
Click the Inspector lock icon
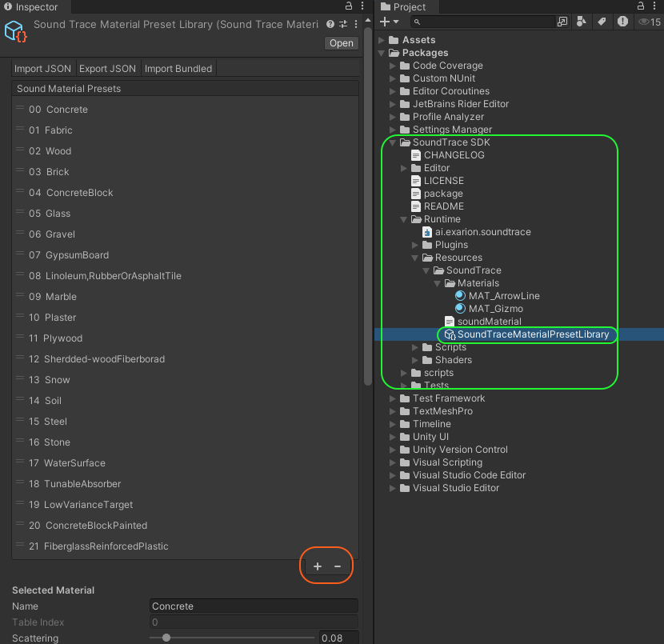[349, 6]
